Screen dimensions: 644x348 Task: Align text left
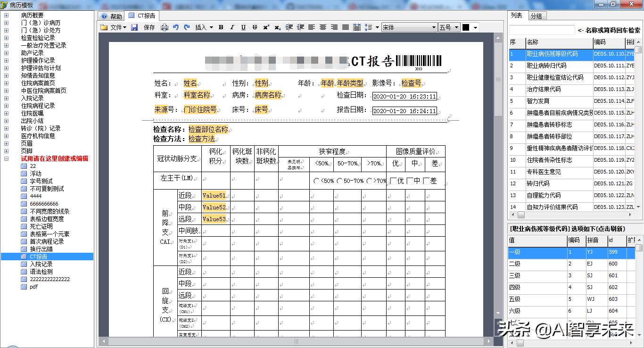click(x=312, y=27)
